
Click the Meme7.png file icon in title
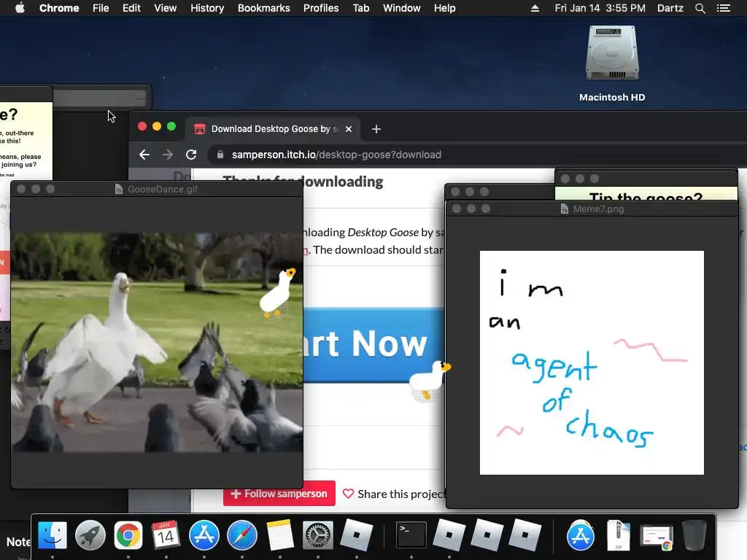tap(565, 209)
